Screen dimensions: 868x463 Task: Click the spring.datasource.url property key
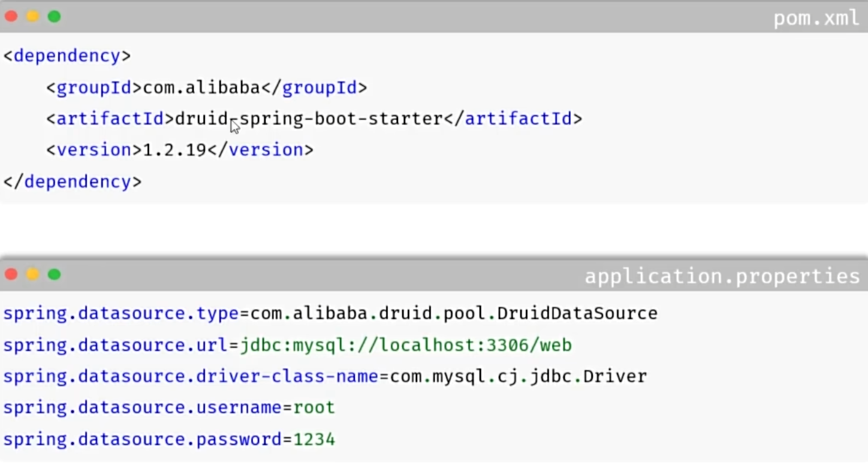[116, 346]
